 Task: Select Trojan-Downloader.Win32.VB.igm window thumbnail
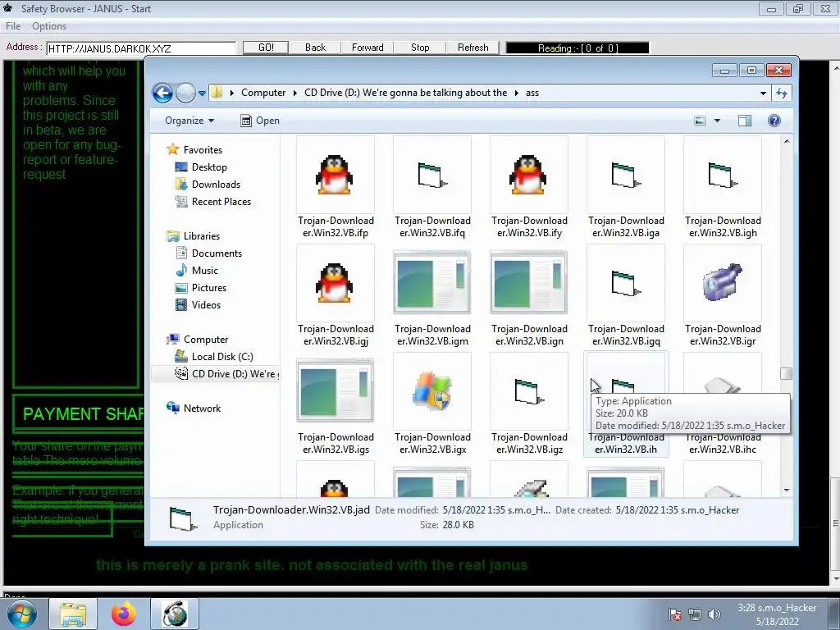click(431, 282)
